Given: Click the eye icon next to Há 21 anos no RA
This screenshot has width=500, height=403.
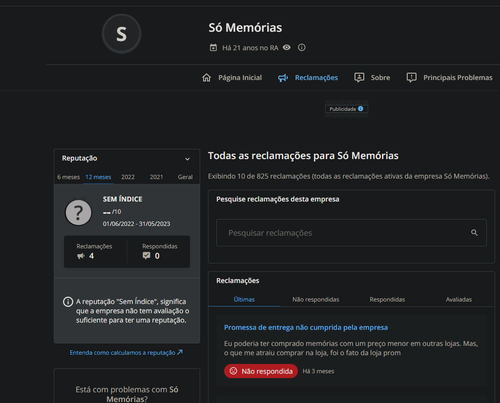Looking at the screenshot, I should (286, 48).
